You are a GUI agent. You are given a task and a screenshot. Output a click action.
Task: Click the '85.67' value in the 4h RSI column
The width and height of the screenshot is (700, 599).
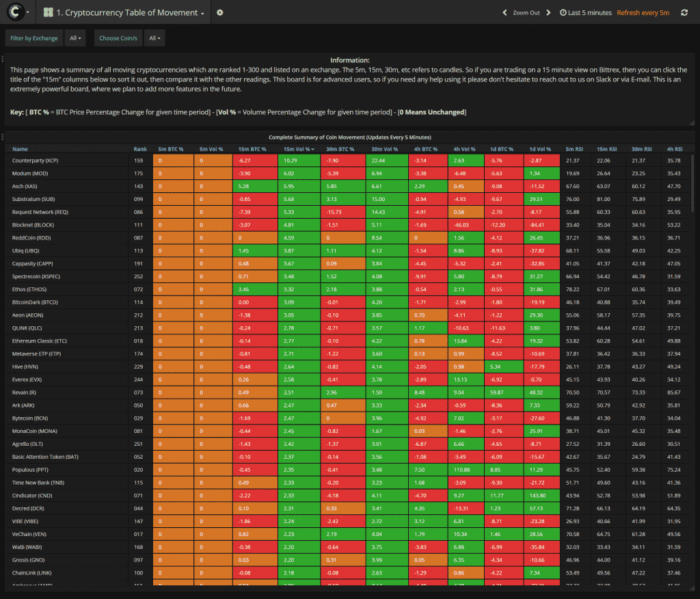pos(673,392)
